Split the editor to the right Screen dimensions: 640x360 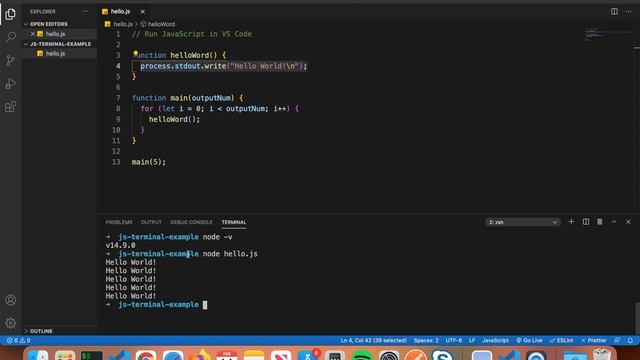coord(614,11)
